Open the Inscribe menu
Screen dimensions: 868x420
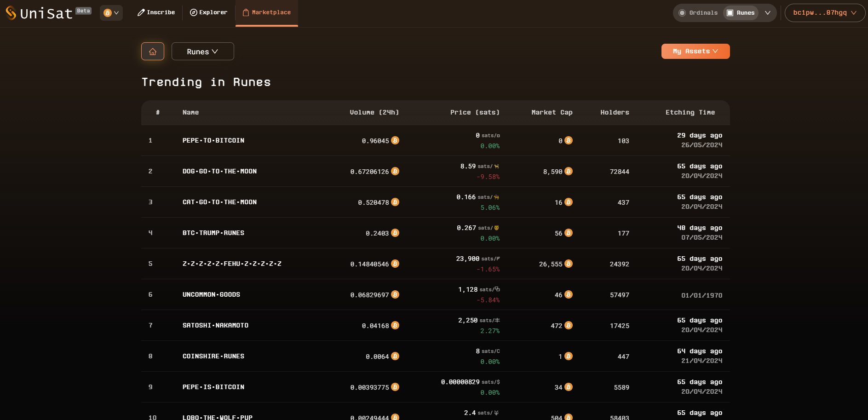point(156,12)
